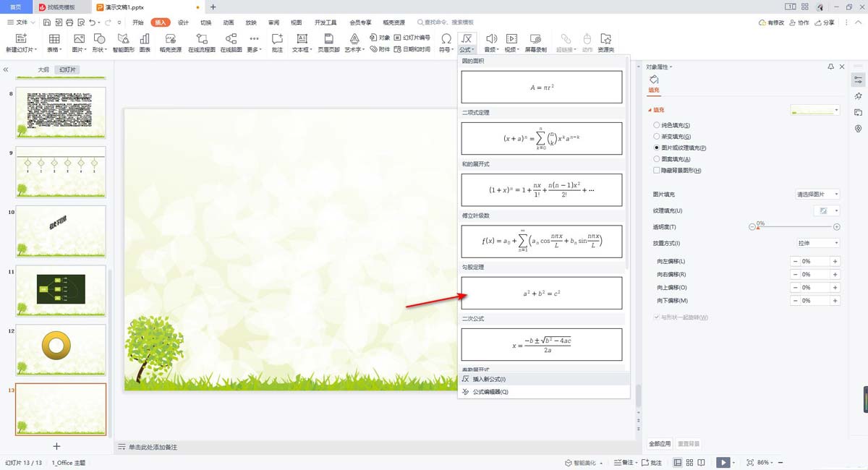Image resolution: width=868 pixels, height=470 pixels.
Task: Insert the 圆的面积 formula A=πr²
Action: tap(542, 87)
